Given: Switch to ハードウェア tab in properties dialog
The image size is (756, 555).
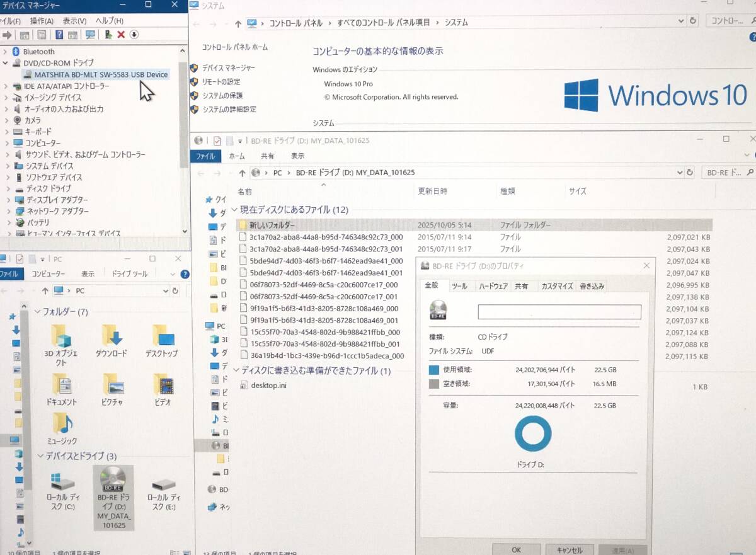Looking at the screenshot, I should 493,286.
